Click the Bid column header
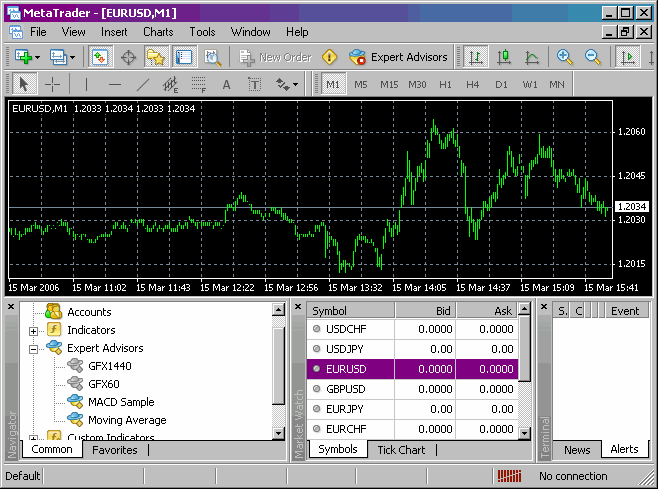The image size is (658, 489). 426,311
